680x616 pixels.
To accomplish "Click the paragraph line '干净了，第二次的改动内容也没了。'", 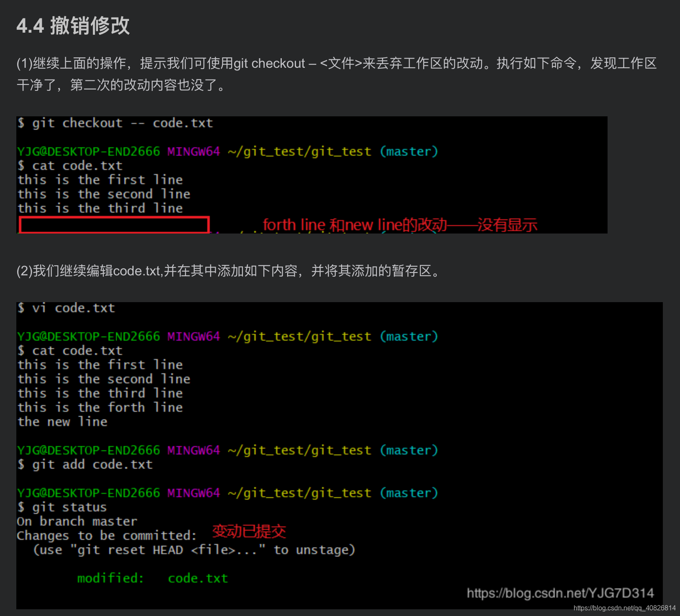I will point(122,85).
